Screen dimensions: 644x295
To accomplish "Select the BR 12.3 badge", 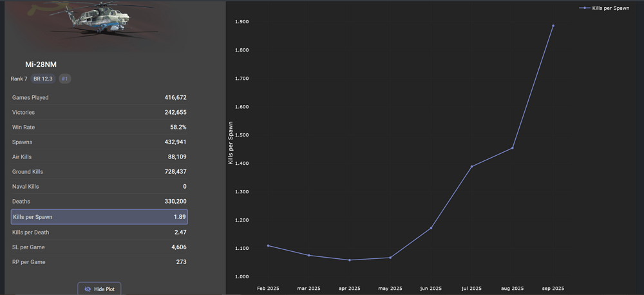I will pyautogui.click(x=43, y=79).
